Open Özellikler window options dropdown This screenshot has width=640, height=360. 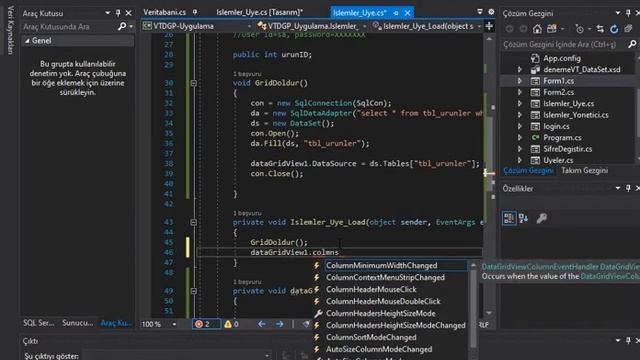click(x=618, y=188)
